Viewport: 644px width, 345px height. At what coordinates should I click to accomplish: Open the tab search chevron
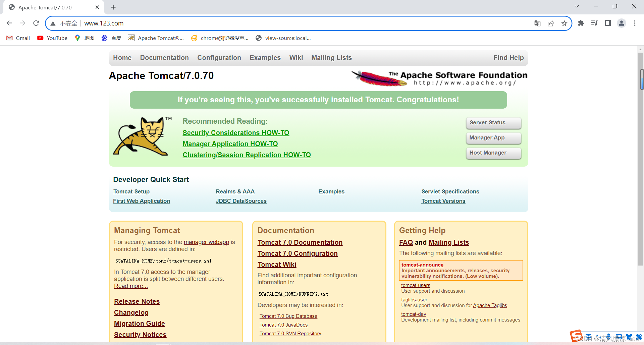point(577,6)
